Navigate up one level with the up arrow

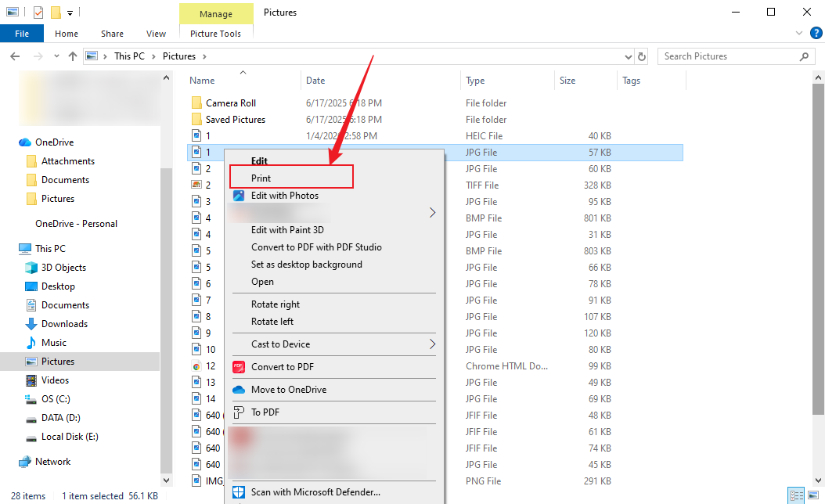(72, 56)
